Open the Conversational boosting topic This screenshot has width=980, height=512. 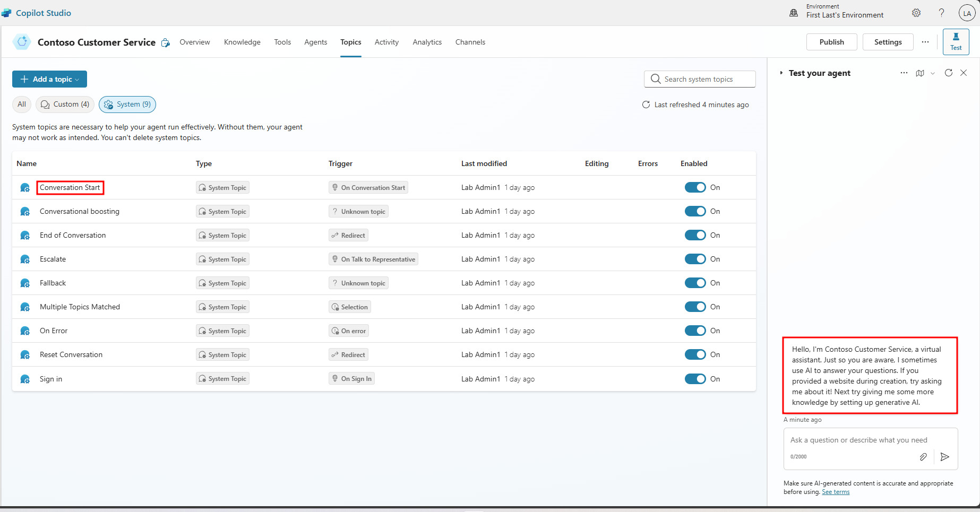pyautogui.click(x=80, y=211)
